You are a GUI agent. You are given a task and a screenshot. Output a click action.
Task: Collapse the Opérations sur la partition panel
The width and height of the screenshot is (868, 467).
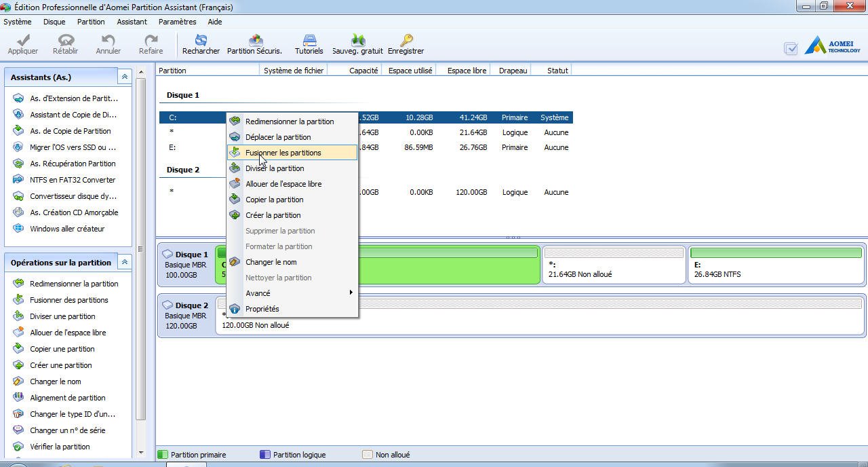tap(124, 262)
